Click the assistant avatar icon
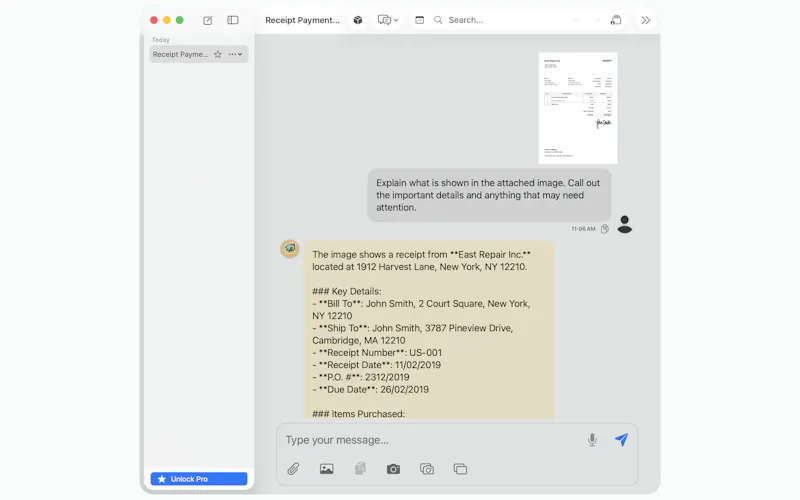The height and width of the screenshot is (500, 800). coord(290,248)
